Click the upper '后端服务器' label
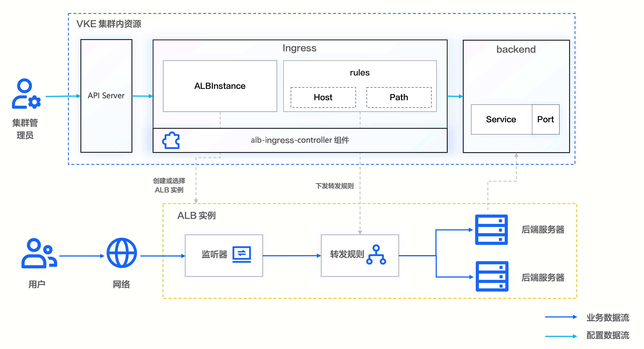This screenshot has width=644, height=349. 543,230
